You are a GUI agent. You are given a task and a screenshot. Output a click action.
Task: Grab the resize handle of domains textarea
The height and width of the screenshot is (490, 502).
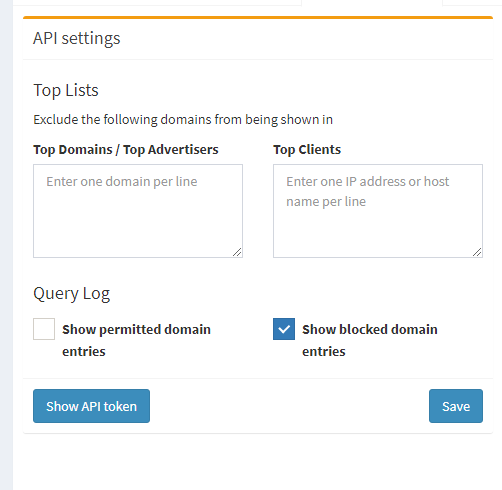click(237, 252)
